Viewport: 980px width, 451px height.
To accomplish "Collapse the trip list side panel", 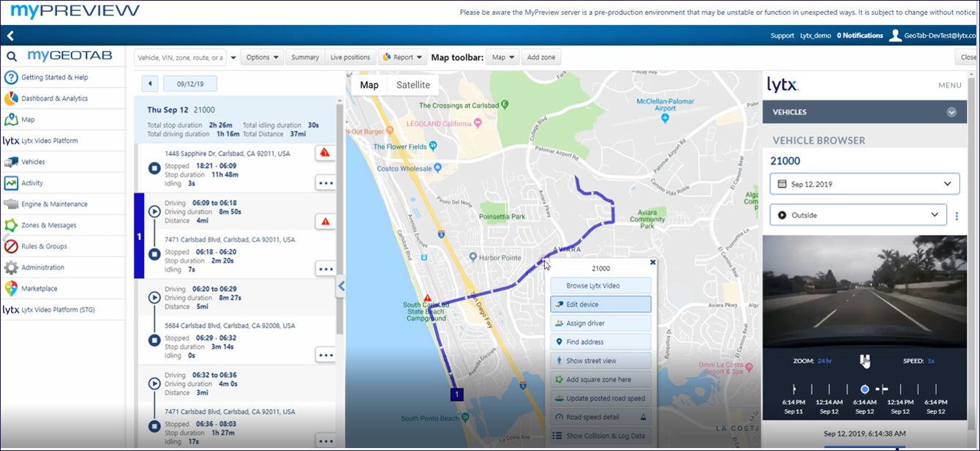I will click(x=341, y=288).
